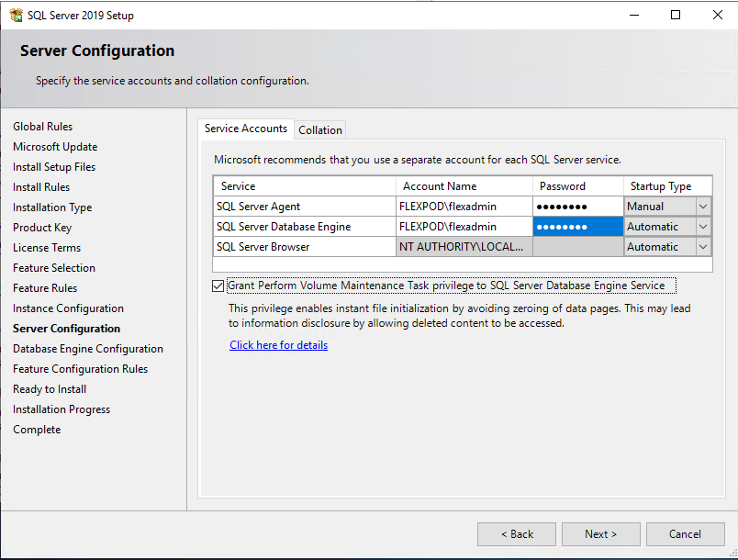
Task: Click the SQL Server Setup title bar icon
Action: tap(16, 15)
